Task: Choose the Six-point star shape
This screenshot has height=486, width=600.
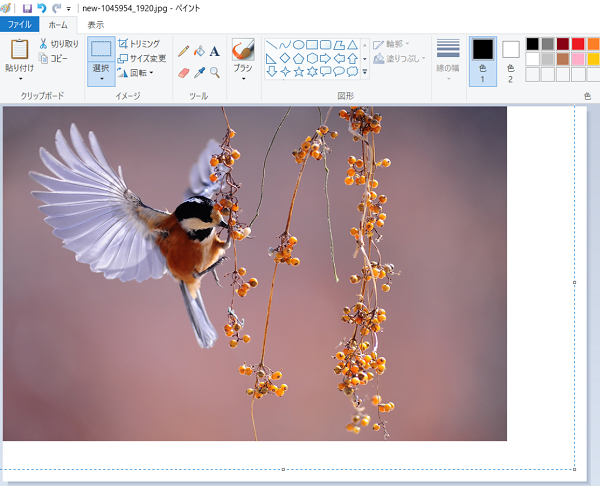Action: tap(312, 72)
